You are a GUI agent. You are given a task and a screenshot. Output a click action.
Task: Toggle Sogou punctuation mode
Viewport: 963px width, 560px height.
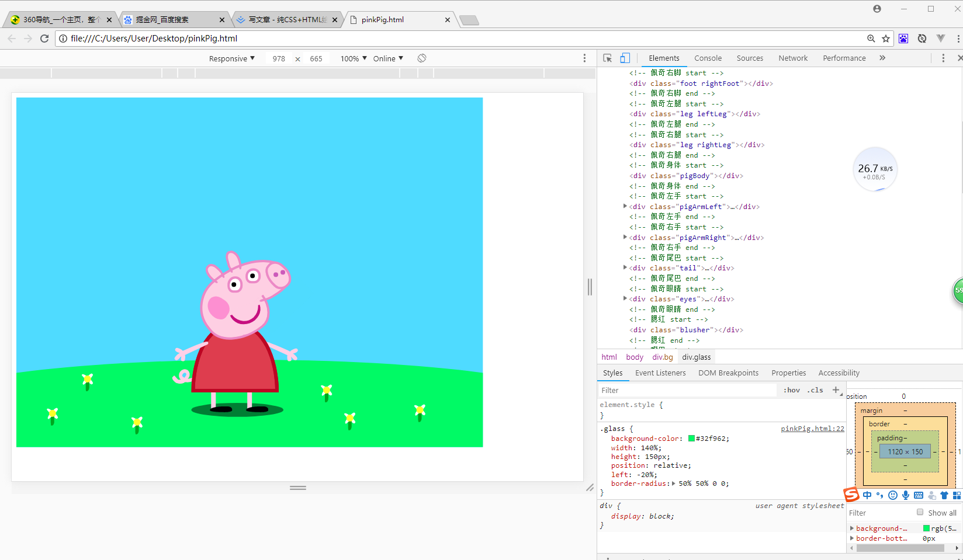(880, 495)
